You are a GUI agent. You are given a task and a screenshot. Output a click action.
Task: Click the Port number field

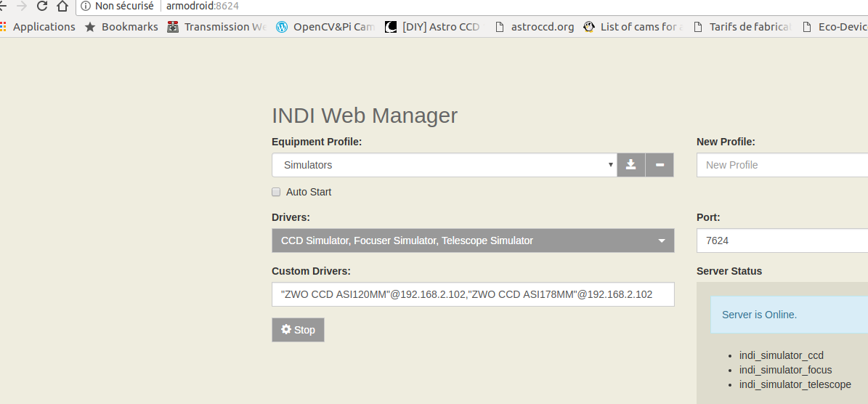782,241
